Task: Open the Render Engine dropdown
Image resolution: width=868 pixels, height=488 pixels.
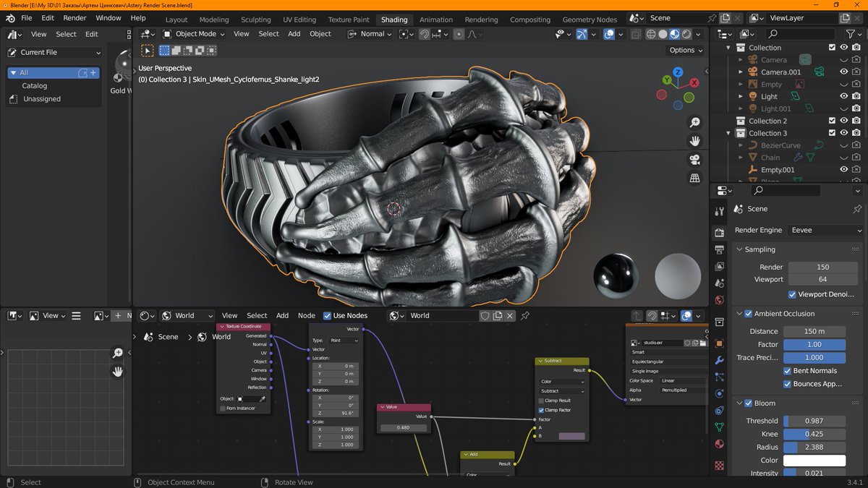Action: [x=825, y=230]
